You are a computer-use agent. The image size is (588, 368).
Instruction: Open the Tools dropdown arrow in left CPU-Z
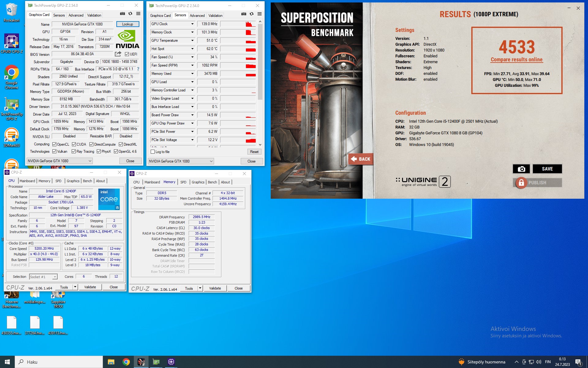[x=75, y=287]
